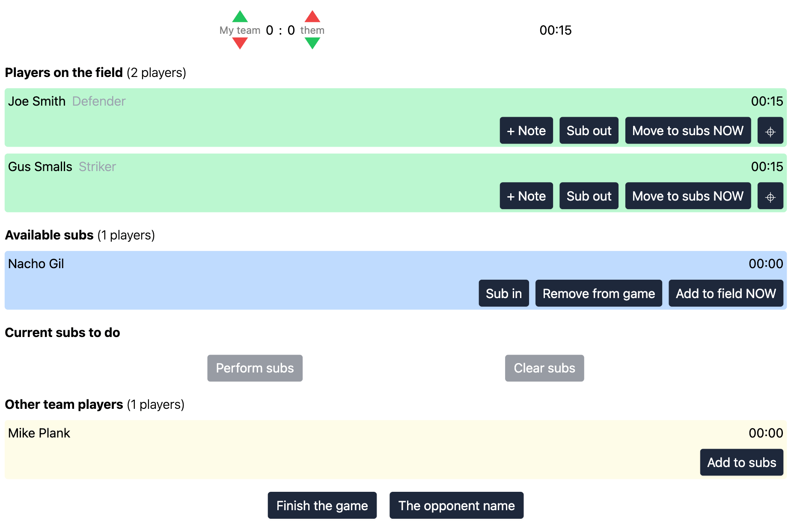Sub in Nacho Gil

point(503,293)
